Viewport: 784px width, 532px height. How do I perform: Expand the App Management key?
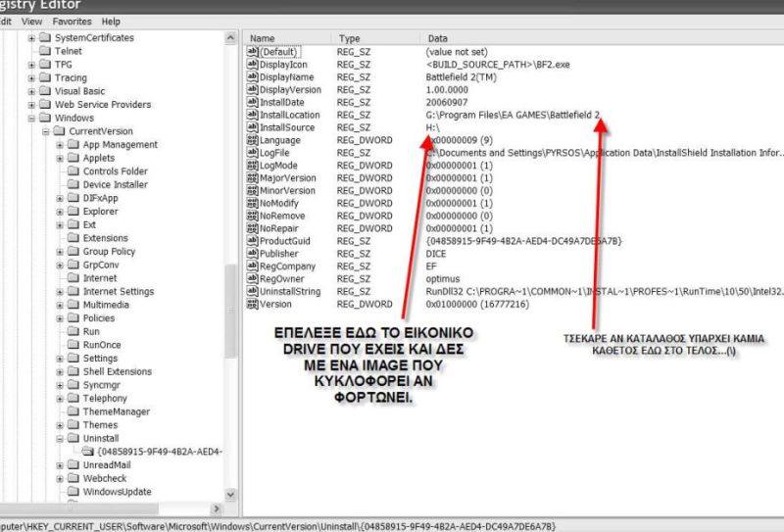click(60, 145)
